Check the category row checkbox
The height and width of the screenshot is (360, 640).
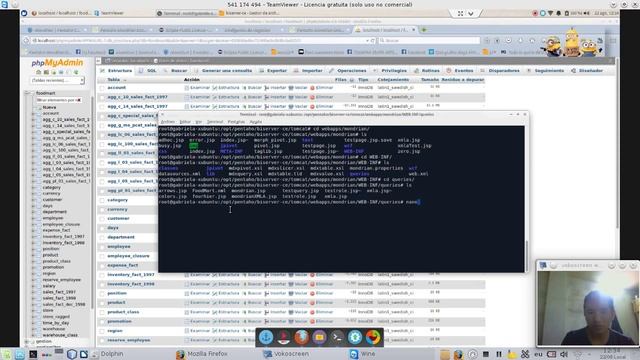(102, 200)
